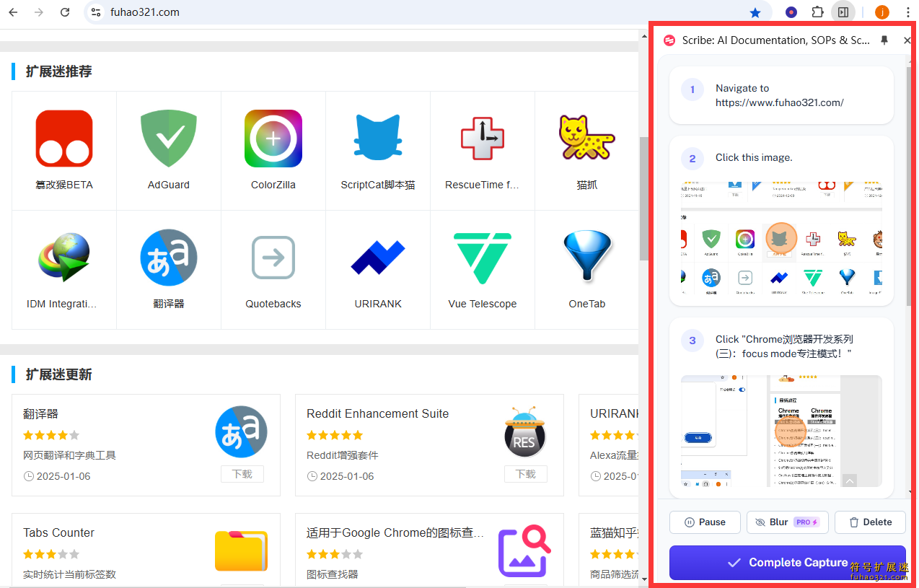Open the 猫抓 yellow cat icon
The width and height of the screenshot is (919, 588).
(x=586, y=137)
